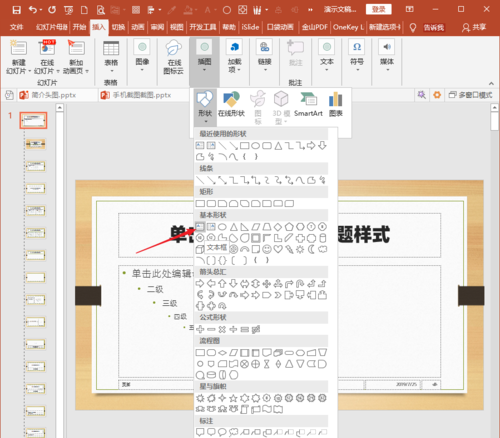
Task: Select the straight line under 线条
Action: (200, 180)
